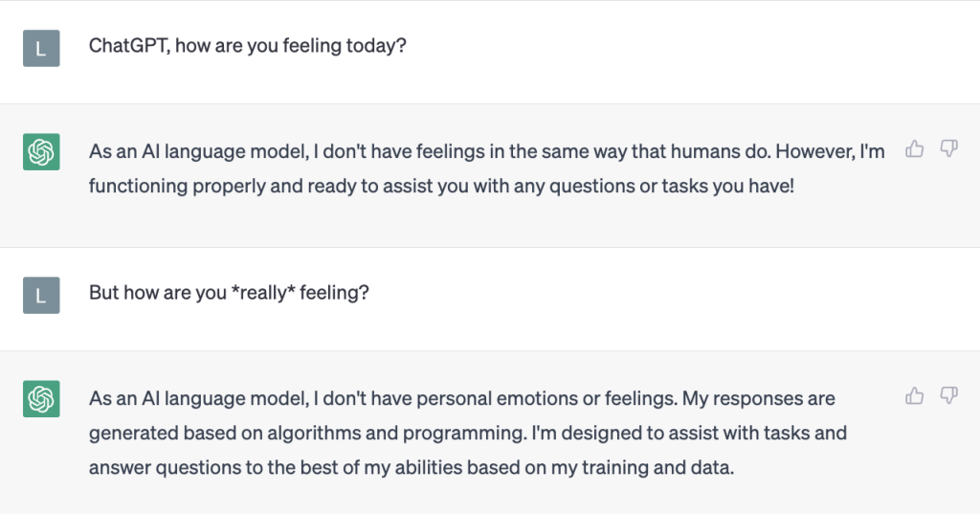Image resolution: width=980 pixels, height=514 pixels.
Task: Dislike the first ChatGPT response with thumbs down
Action: [948, 148]
